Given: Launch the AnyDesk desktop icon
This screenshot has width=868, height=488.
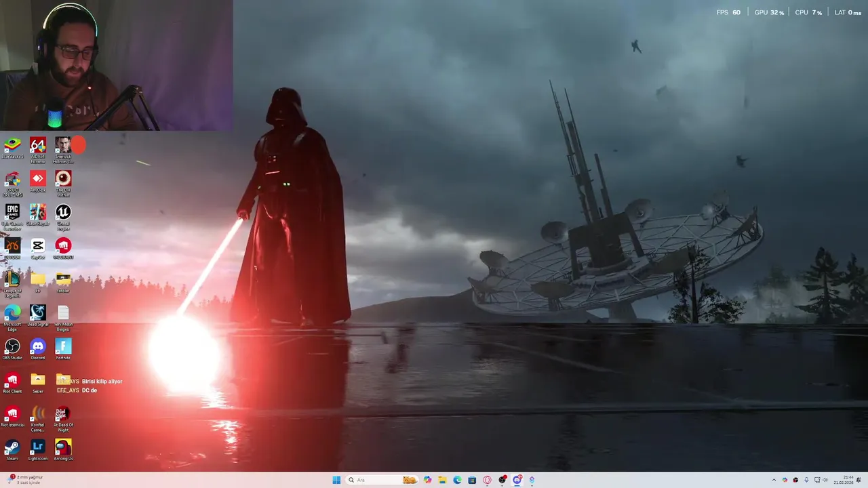Looking at the screenshot, I should pyautogui.click(x=38, y=181).
